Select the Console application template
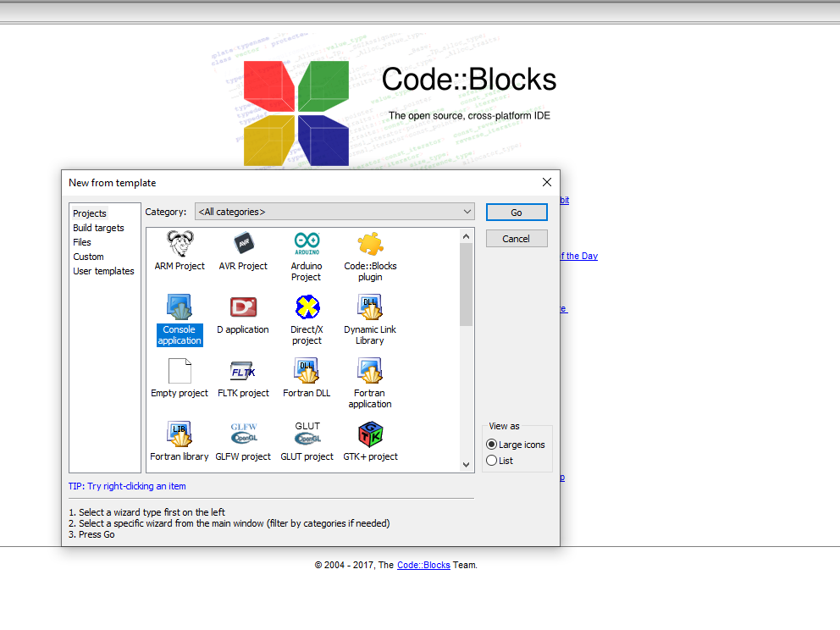840x630 pixels. (180, 320)
